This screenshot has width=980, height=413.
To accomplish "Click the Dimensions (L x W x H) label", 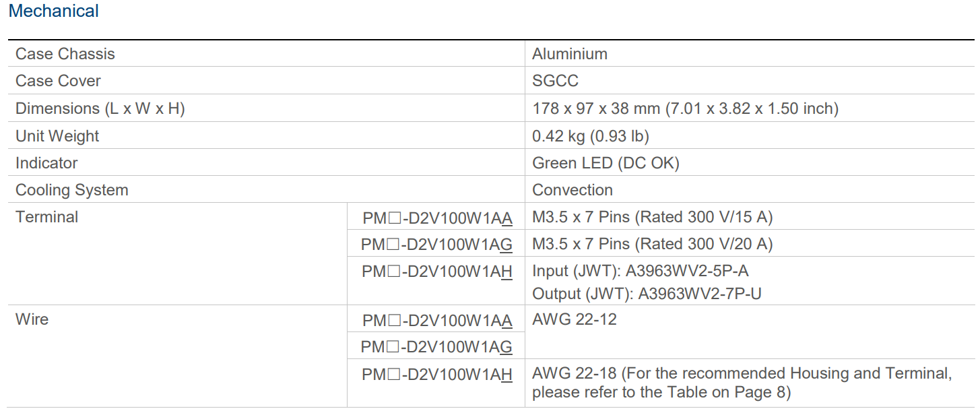I will click(100, 108).
